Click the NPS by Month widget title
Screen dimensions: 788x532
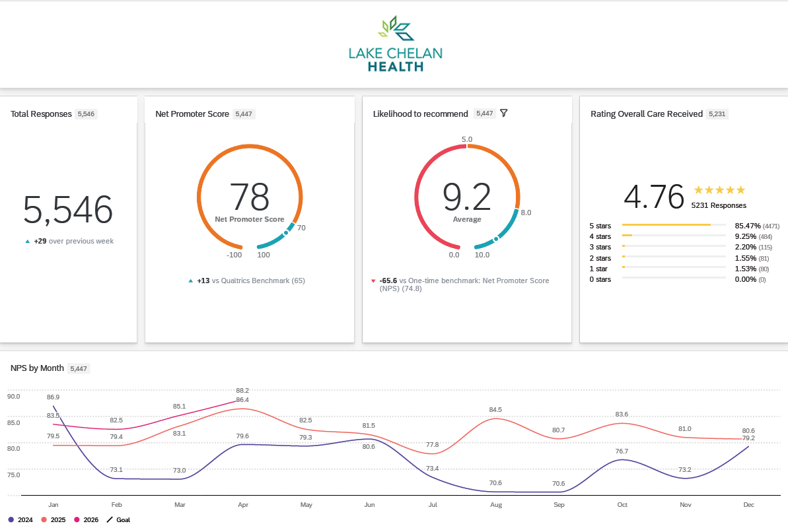click(x=37, y=368)
